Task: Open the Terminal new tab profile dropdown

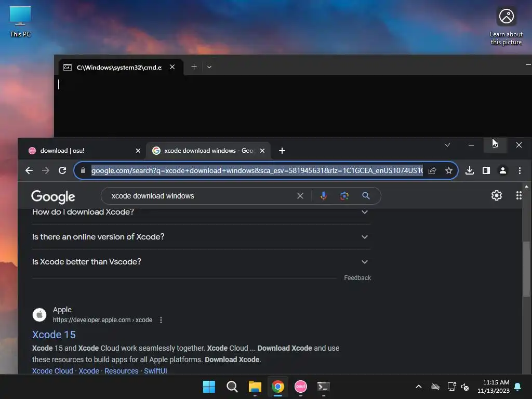Action: click(x=209, y=67)
